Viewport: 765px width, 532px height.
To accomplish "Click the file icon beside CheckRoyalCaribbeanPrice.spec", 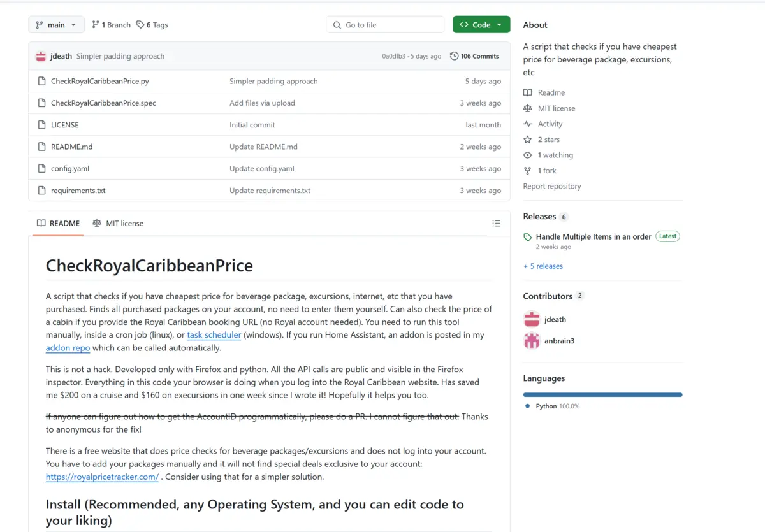I will [x=41, y=103].
